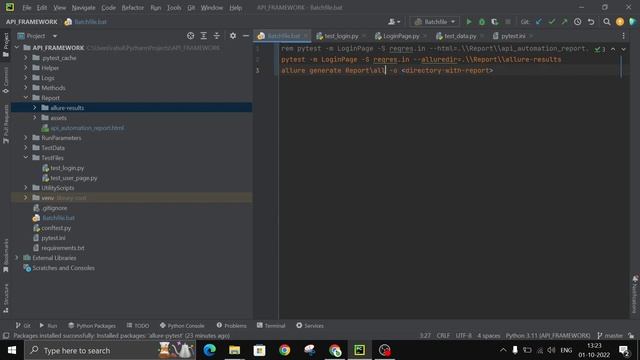Open the Structure tool window from the left sidebar
Image resolution: width=640 pixels, height=360 pixels.
[x=6, y=298]
